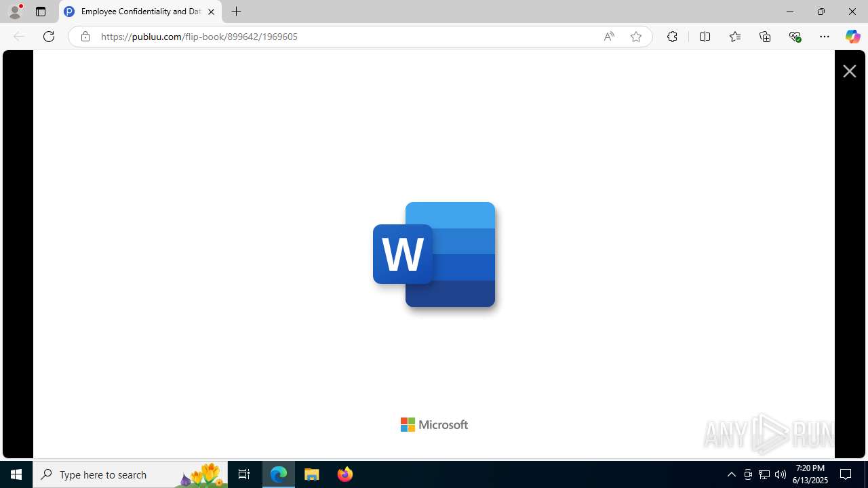868x488 pixels.
Task: Open the Extensions puzzle icon
Action: 672,37
